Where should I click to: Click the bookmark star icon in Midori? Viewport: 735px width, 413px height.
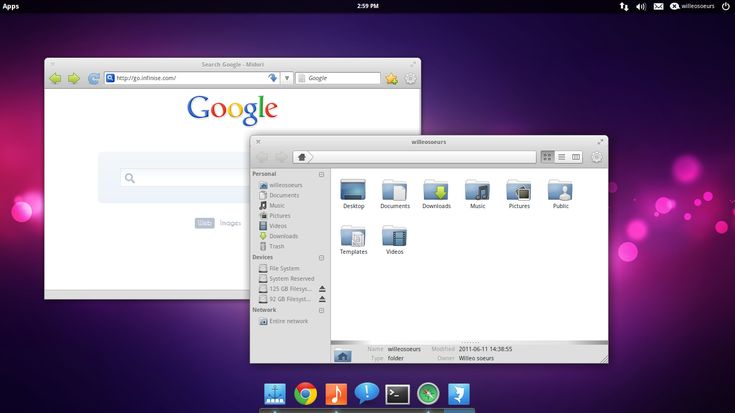(x=391, y=78)
